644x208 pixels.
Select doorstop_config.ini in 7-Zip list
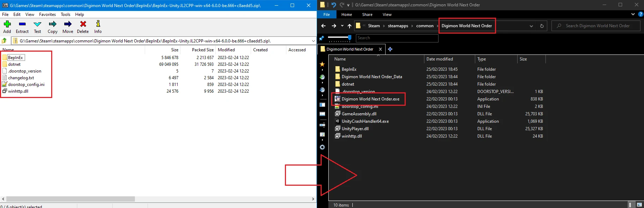pos(23,85)
